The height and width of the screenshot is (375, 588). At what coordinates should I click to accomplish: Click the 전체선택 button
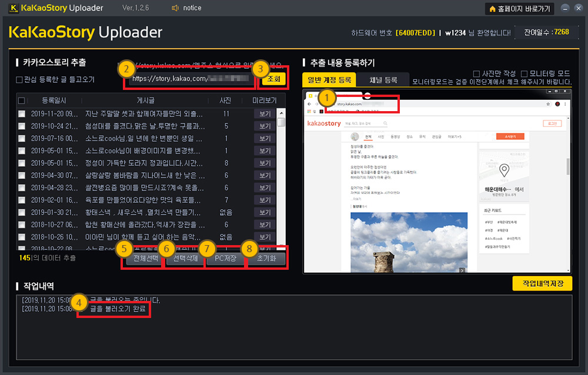pos(142,259)
